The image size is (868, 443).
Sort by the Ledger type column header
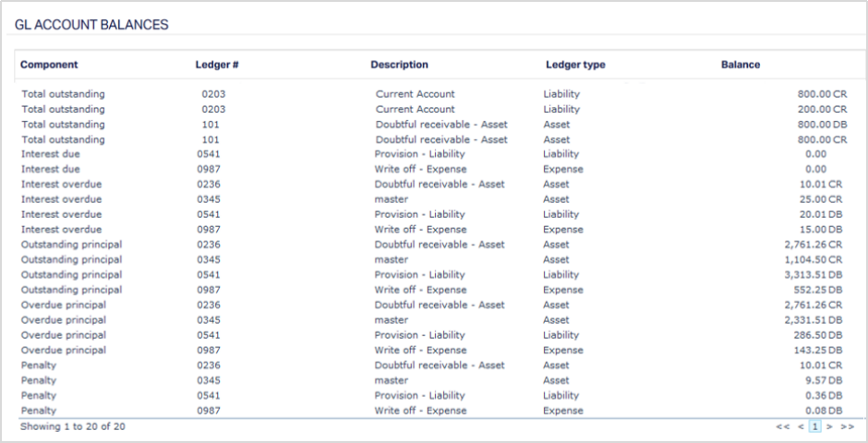(575, 65)
